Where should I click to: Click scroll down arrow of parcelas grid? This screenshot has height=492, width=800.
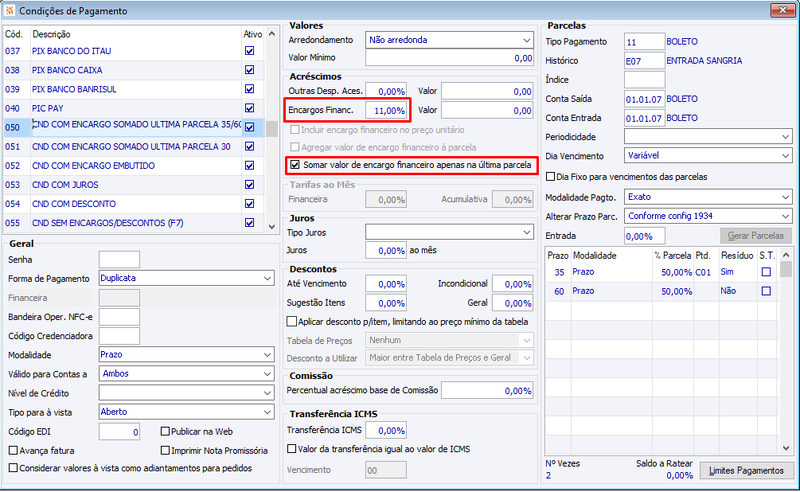point(786,448)
